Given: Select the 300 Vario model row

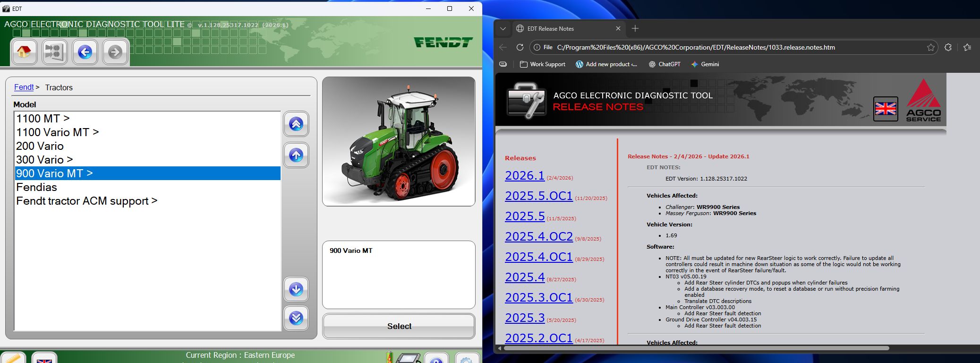Looking at the screenshot, I should pyautogui.click(x=147, y=160).
